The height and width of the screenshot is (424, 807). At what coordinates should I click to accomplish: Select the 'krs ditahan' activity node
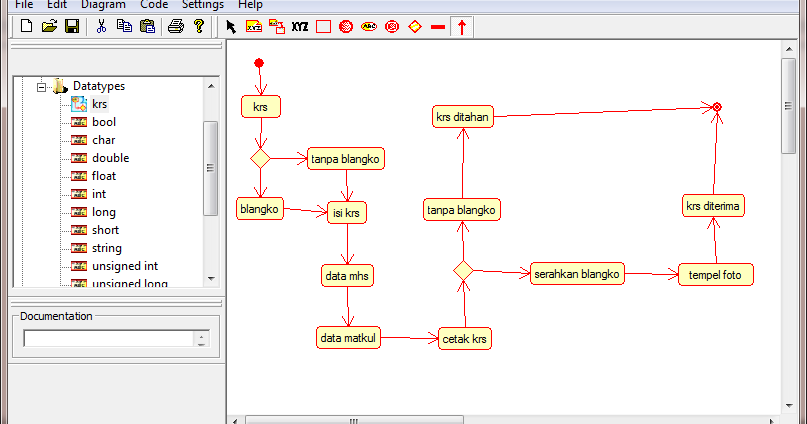462,117
